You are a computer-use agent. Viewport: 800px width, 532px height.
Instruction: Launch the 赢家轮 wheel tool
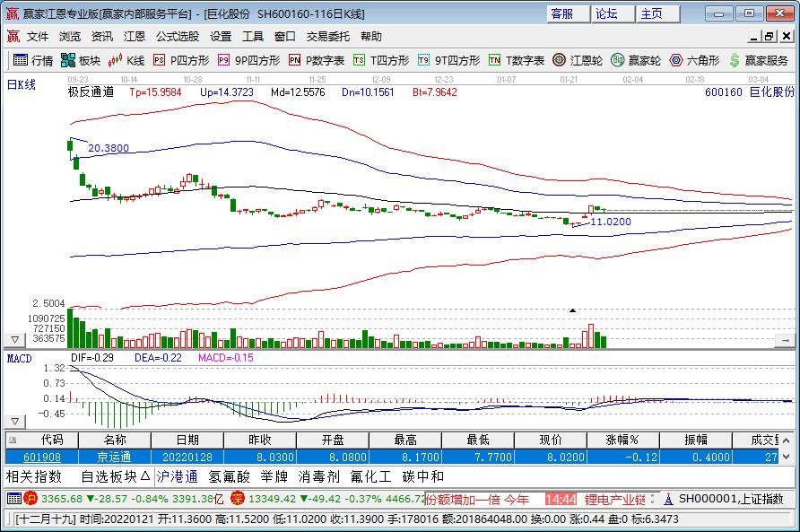tap(636, 60)
